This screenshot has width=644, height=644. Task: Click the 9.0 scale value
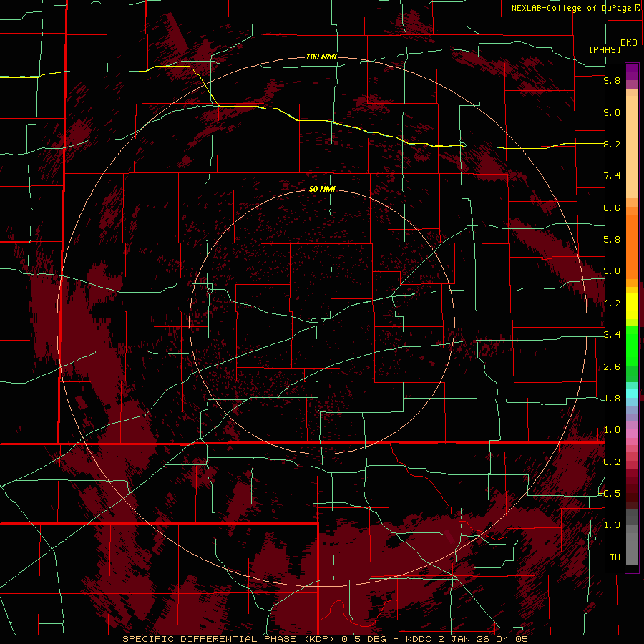(x=612, y=112)
